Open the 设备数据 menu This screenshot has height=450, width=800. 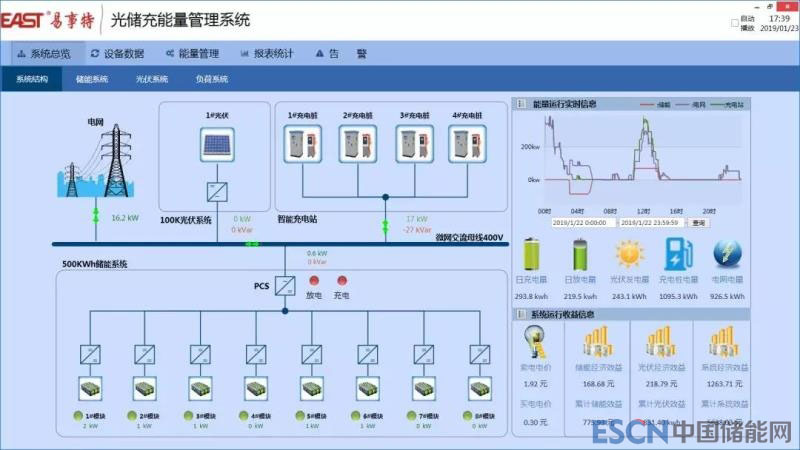pyautogui.click(x=117, y=54)
